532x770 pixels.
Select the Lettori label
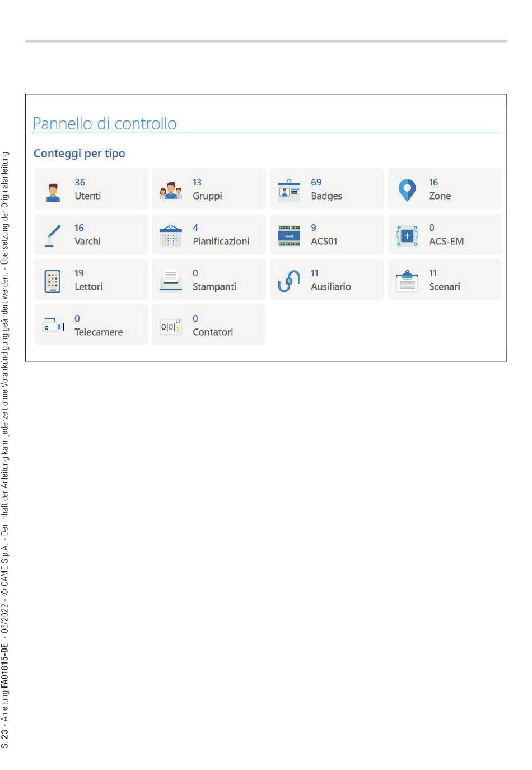coord(88,287)
